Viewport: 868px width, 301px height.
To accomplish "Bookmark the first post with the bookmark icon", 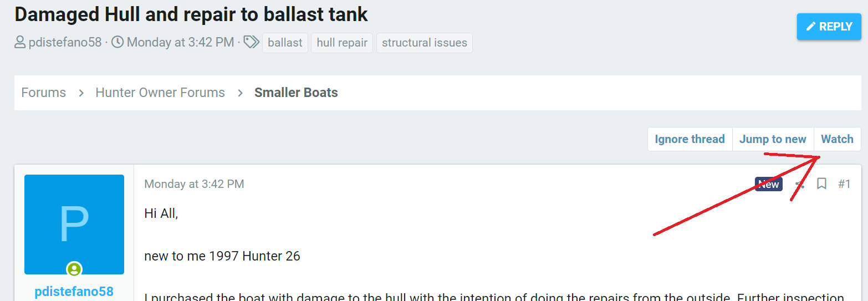I will pos(821,183).
